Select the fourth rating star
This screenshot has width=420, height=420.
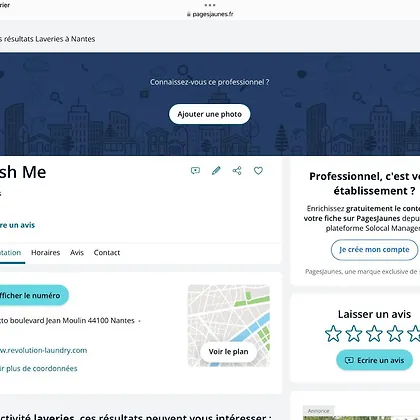tap(395, 334)
